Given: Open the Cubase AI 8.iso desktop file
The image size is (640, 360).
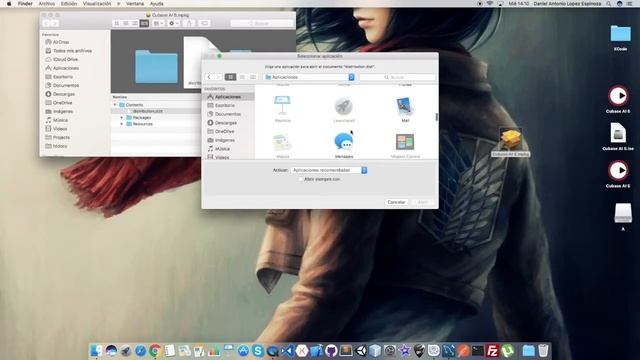Looking at the screenshot, I should (618, 137).
